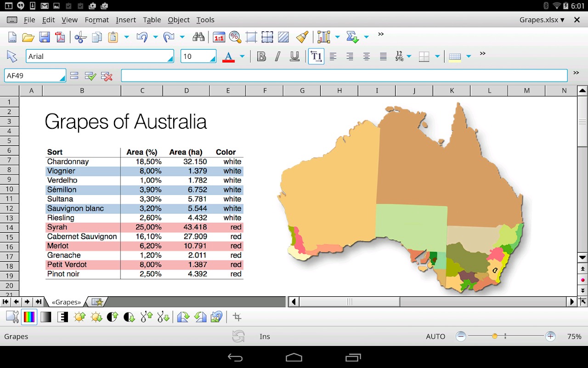Click the red X cancel formula icon
The width and height of the screenshot is (588, 368).
[107, 76]
